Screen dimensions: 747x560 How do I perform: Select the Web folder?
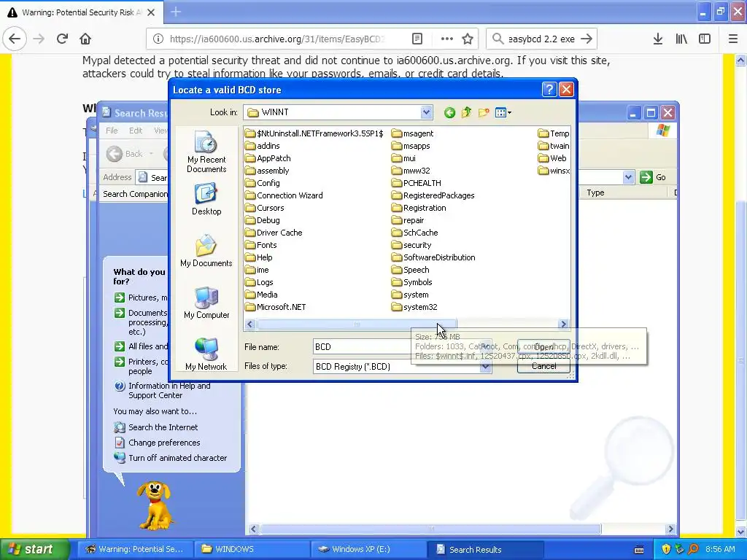coord(553,158)
